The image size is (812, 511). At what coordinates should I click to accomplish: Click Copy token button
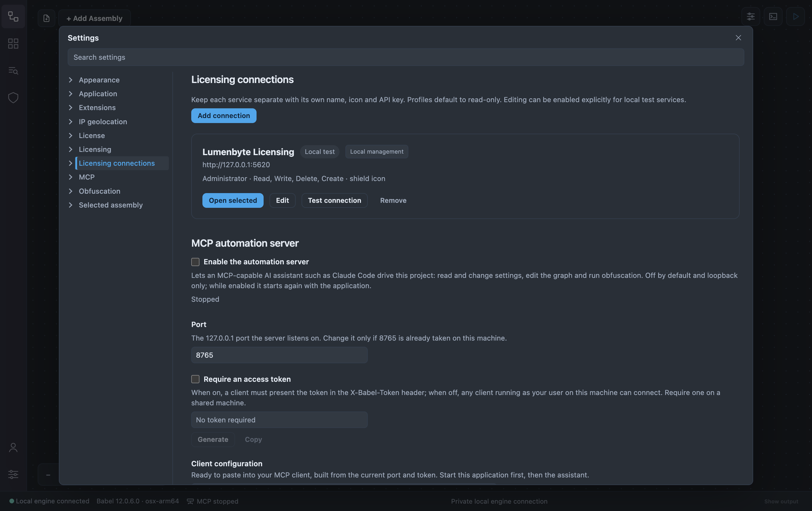pyautogui.click(x=253, y=439)
